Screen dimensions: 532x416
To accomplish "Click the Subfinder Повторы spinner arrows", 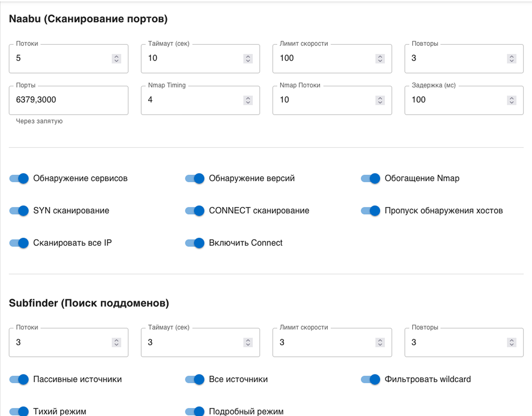I will 512,342.
